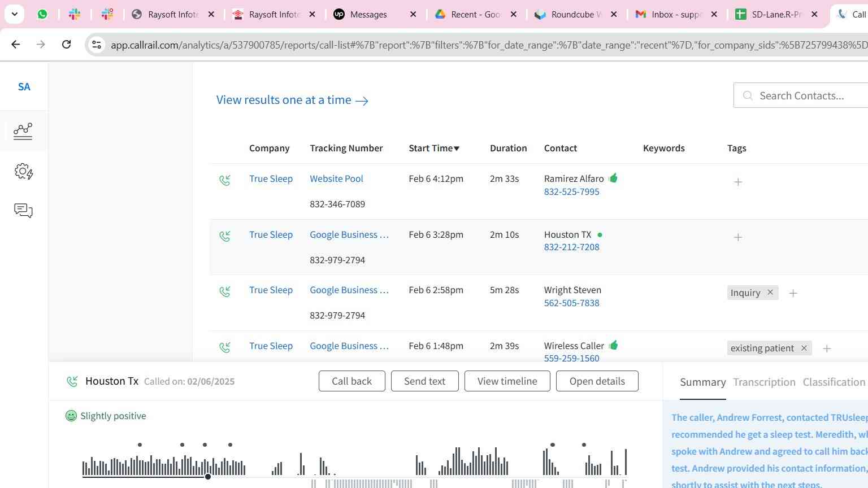Viewport: 868px width, 488px height.
Task: Click the thumbs-up icon beside Wireless Caller
Action: tap(614, 345)
